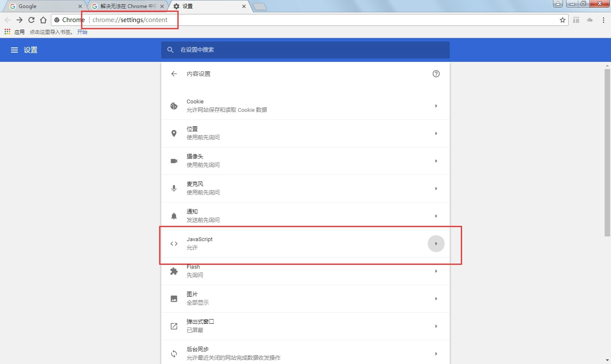Expand the 位置 settings arrow

point(436,133)
